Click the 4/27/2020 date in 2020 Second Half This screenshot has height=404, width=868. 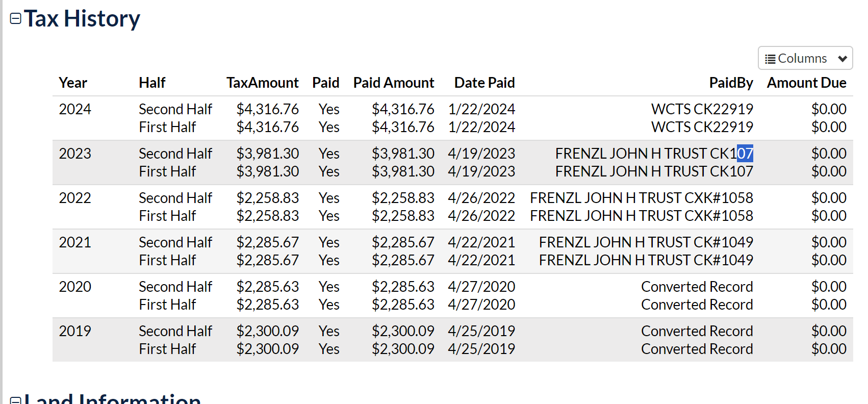pyautogui.click(x=481, y=287)
